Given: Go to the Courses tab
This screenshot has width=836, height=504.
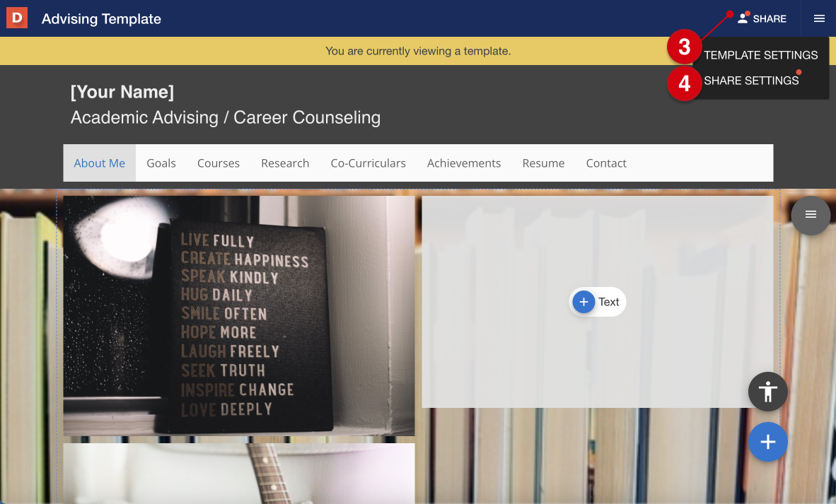Looking at the screenshot, I should [218, 163].
